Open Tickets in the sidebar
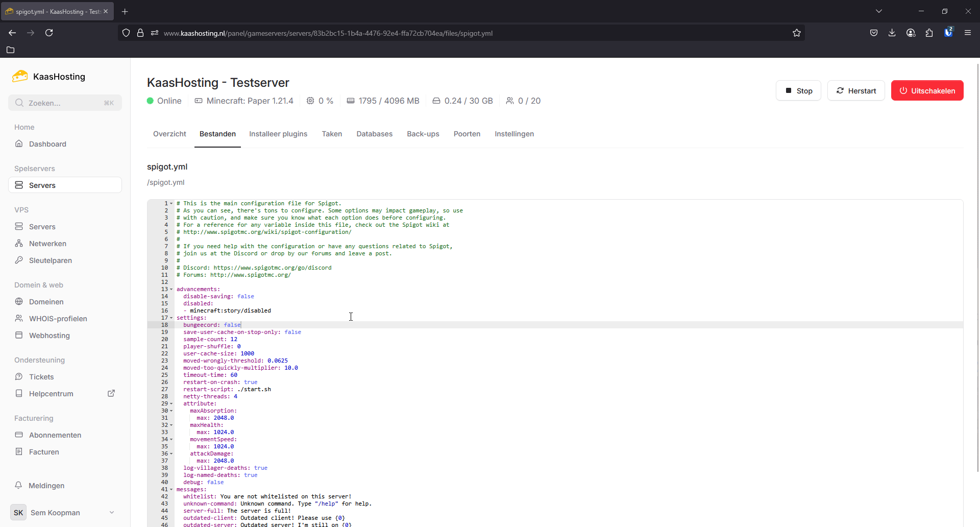 click(41, 377)
